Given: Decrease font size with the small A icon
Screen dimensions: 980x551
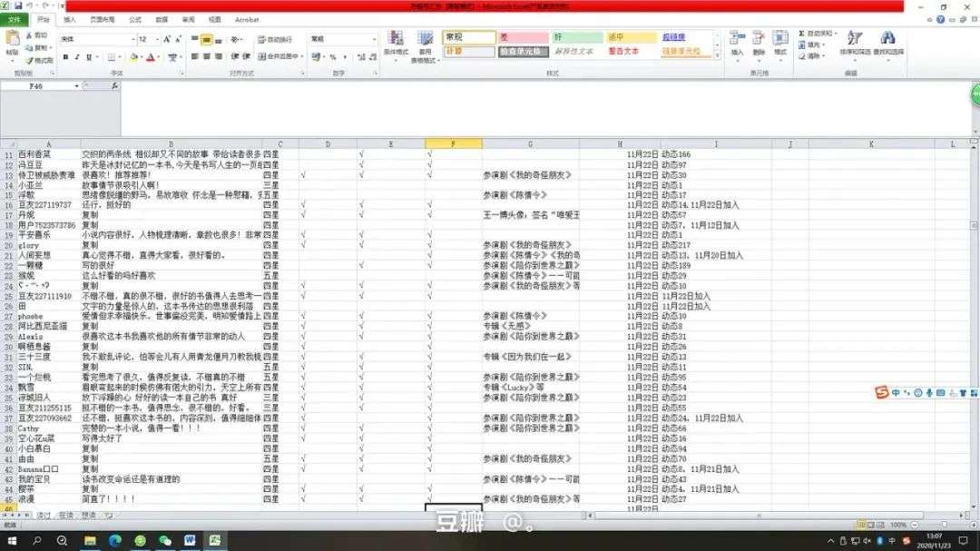Looking at the screenshot, I should click(178, 39).
